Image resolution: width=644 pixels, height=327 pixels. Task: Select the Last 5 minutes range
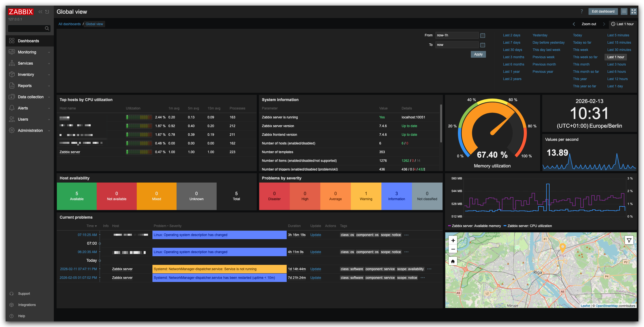tap(618, 35)
